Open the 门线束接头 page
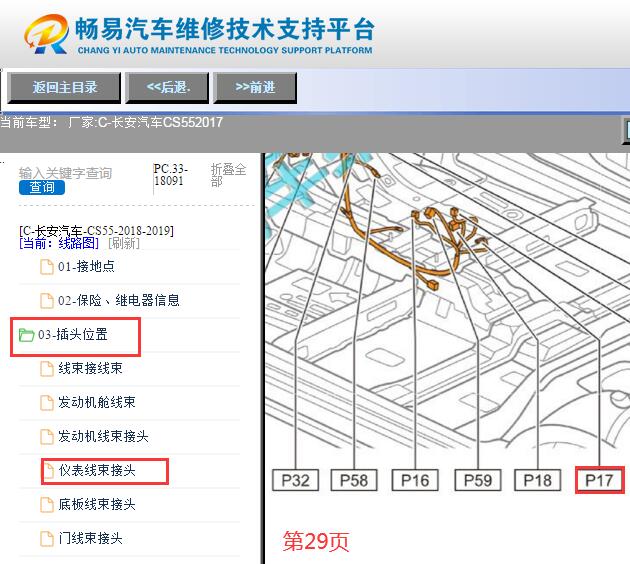The image size is (630, 564). click(90, 538)
